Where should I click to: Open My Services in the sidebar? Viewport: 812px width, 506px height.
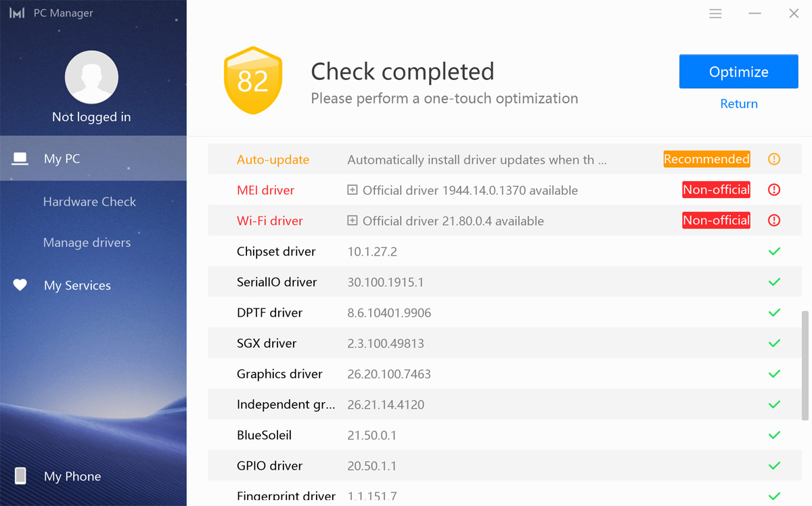click(77, 285)
